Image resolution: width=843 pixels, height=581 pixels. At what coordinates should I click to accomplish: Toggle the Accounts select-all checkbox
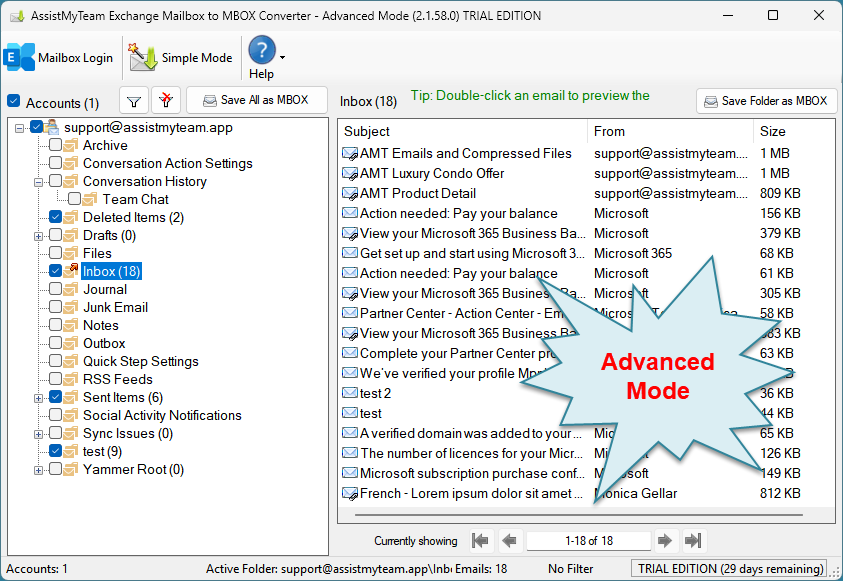pos(14,102)
